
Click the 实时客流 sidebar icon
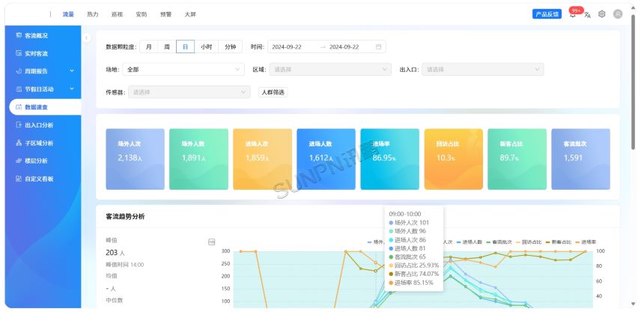click(19, 53)
